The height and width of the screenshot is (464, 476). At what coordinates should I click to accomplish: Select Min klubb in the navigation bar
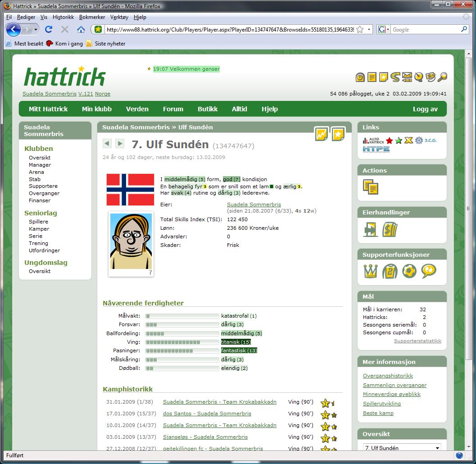[x=97, y=109]
